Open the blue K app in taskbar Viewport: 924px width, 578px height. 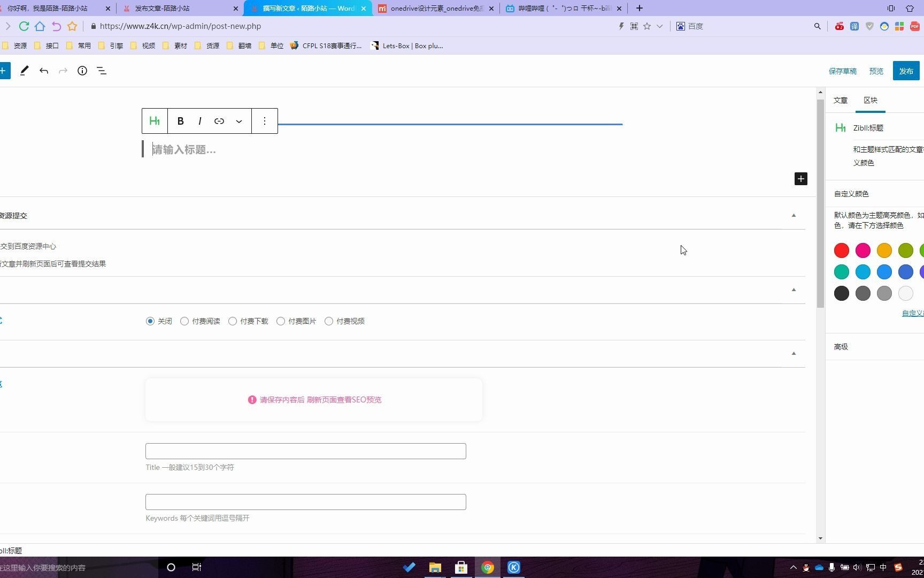(x=513, y=567)
